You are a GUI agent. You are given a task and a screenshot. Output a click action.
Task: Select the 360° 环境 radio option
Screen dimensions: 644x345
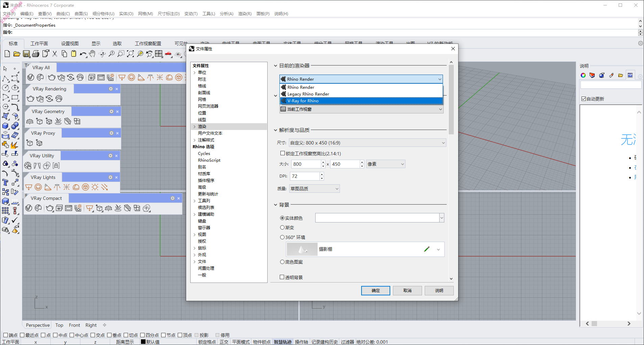(x=282, y=237)
